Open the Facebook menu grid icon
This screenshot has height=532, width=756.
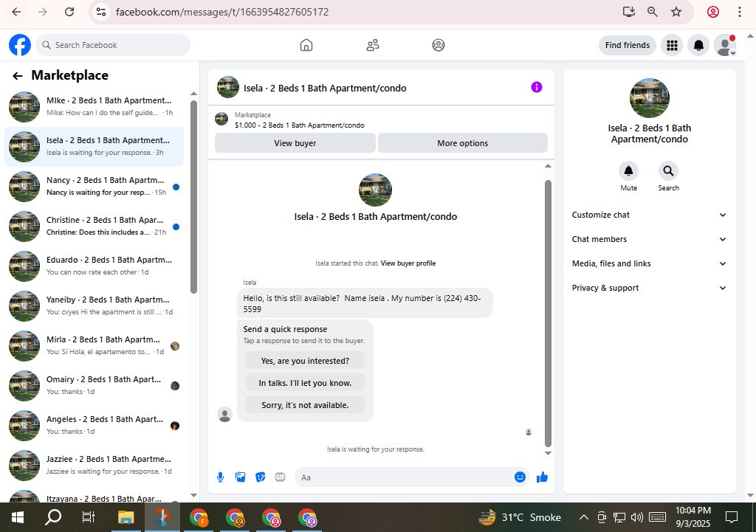672,45
